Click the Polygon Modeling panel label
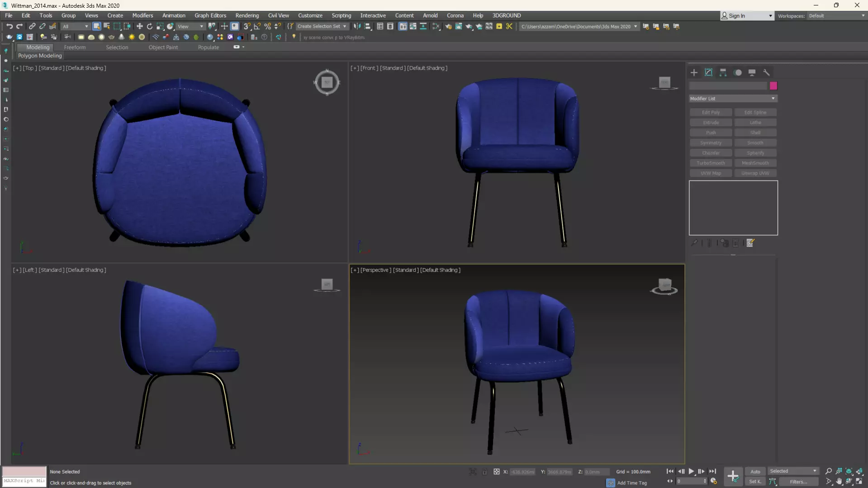This screenshot has height=488, width=868. [40, 56]
